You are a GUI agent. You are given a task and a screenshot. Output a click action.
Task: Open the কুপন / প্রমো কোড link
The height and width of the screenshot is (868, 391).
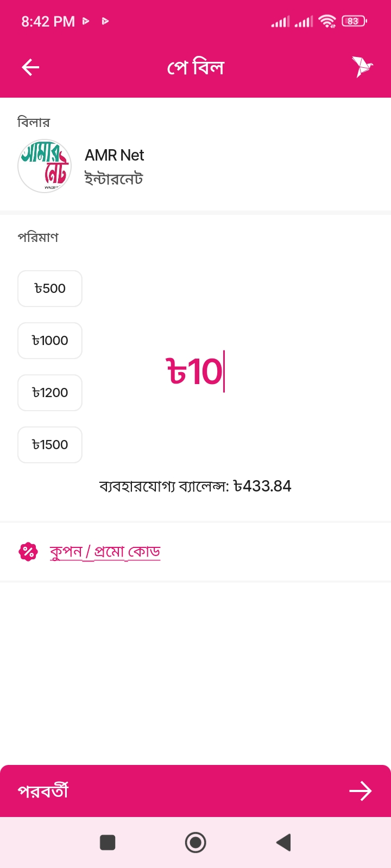[105, 552]
